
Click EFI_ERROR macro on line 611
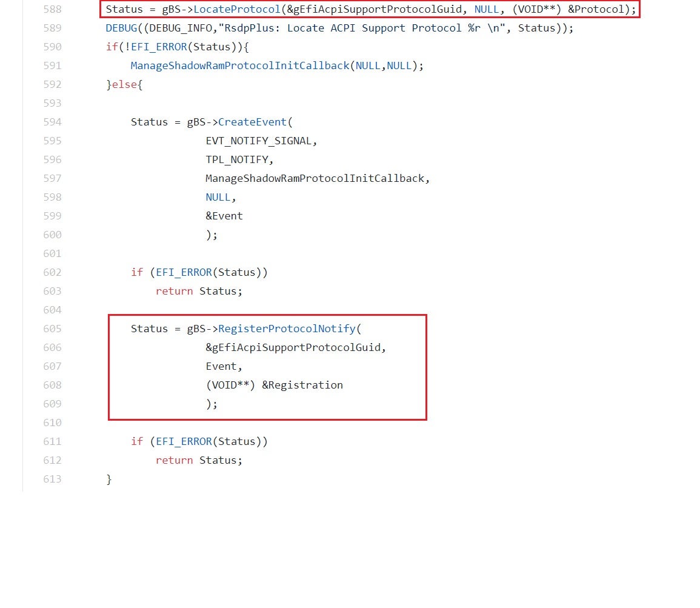point(184,441)
